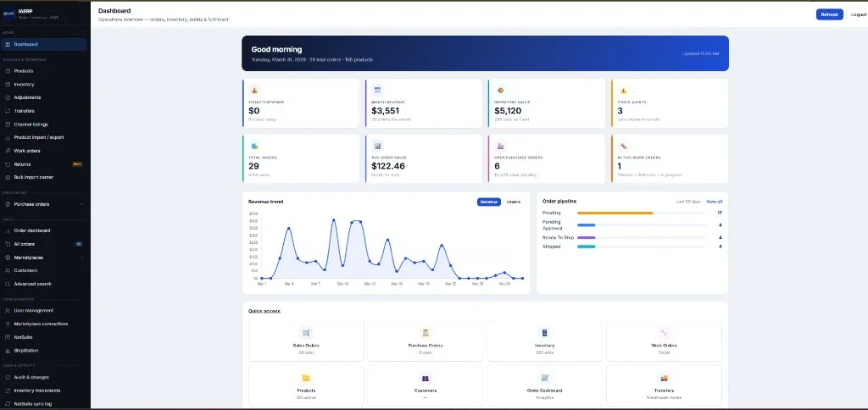Click the Stock Alerts warning icon

pyautogui.click(x=623, y=90)
